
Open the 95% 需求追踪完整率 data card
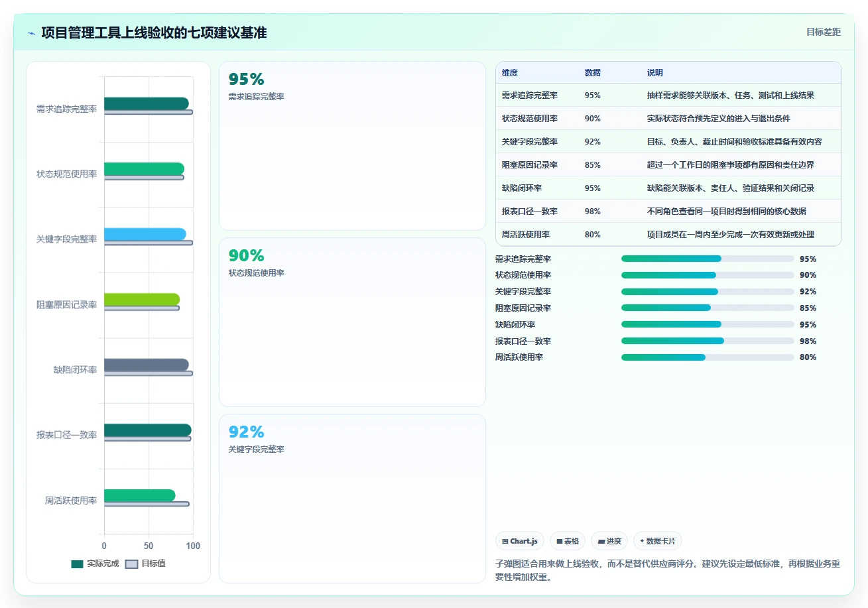click(352, 146)
